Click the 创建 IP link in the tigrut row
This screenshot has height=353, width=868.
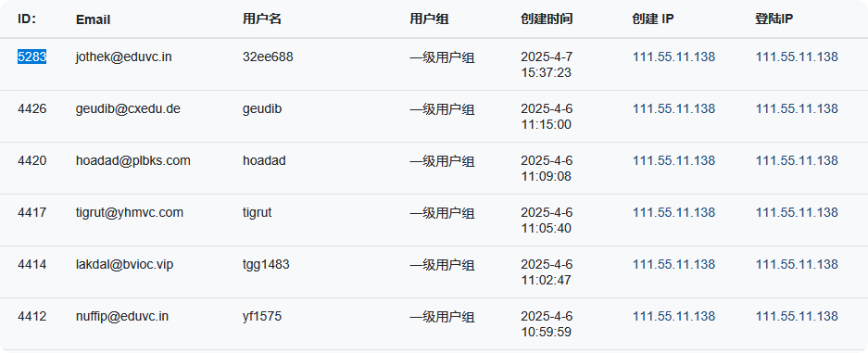pyautogui.click(x=673, y=212)
